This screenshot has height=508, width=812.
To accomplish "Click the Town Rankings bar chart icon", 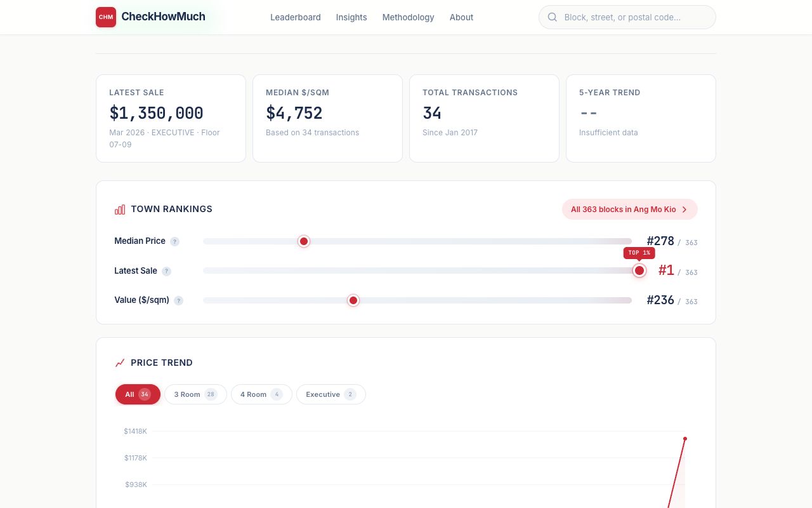I will [120, 210].
